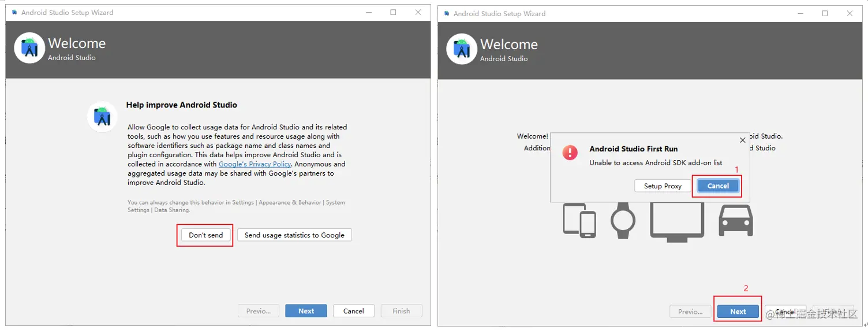
Task: Close the Android Studio First Run dialog
Action: click(x=742, y=140)
